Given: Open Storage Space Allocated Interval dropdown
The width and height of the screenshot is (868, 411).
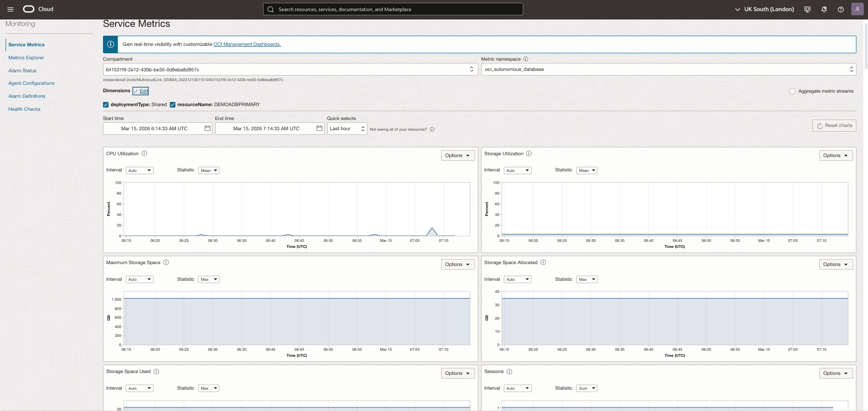Looking at the screenshot, I should pos(517,279).
